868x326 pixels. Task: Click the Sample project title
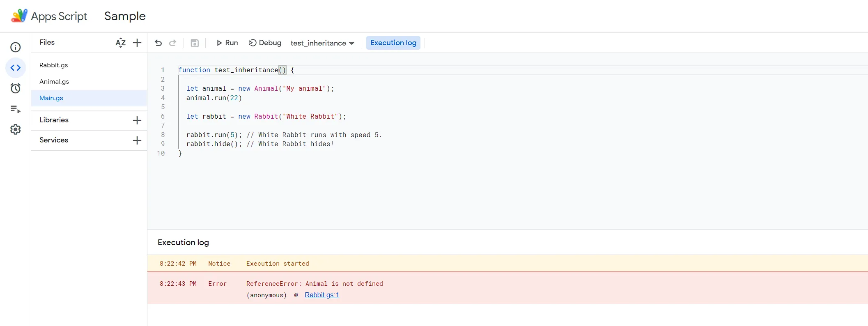[125, 16]
